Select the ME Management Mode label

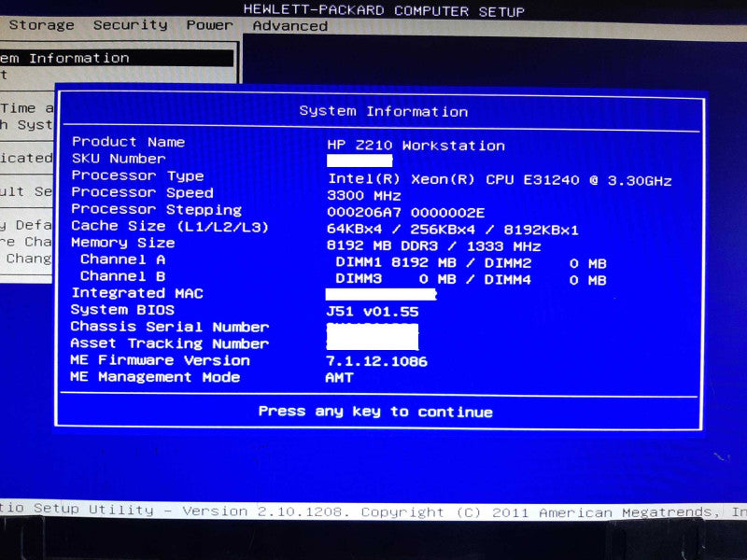pos(155,377)
